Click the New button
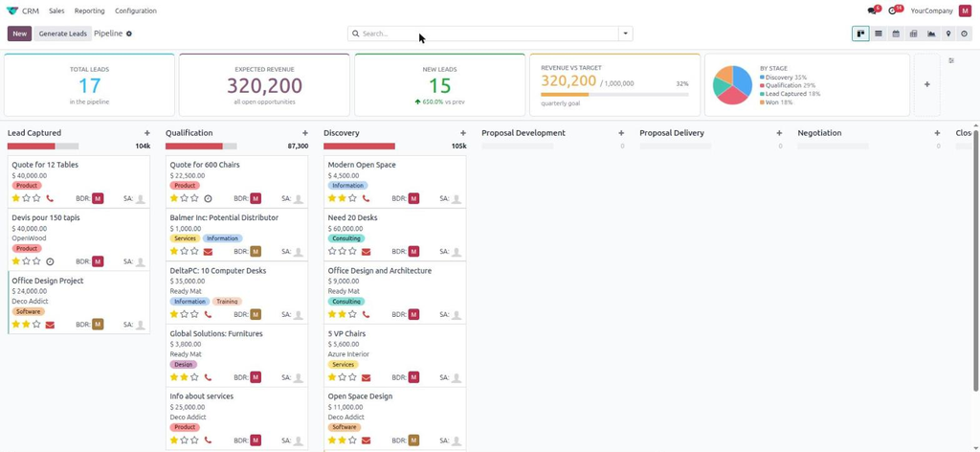 click(x=19, y=34)
